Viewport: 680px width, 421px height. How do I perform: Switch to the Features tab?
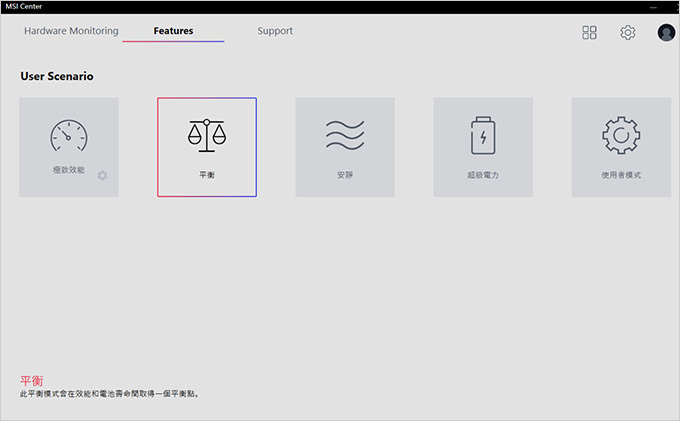click(173, 31)
